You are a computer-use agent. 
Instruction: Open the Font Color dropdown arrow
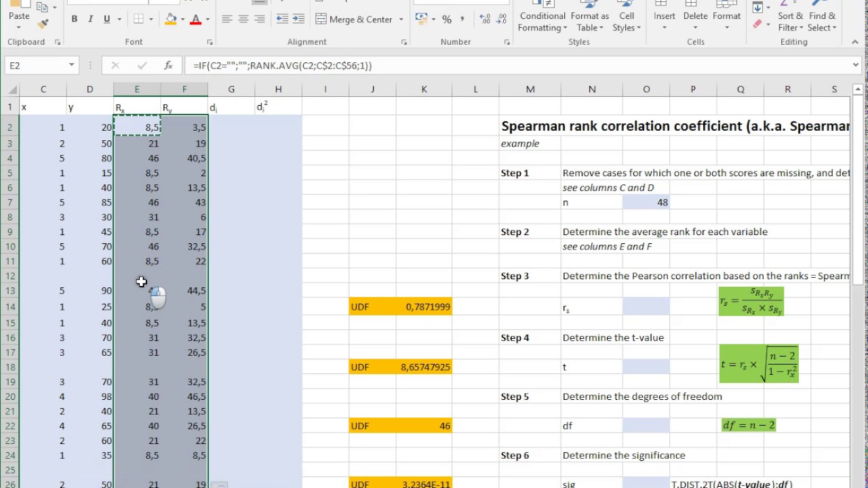(x=208, y=20)
